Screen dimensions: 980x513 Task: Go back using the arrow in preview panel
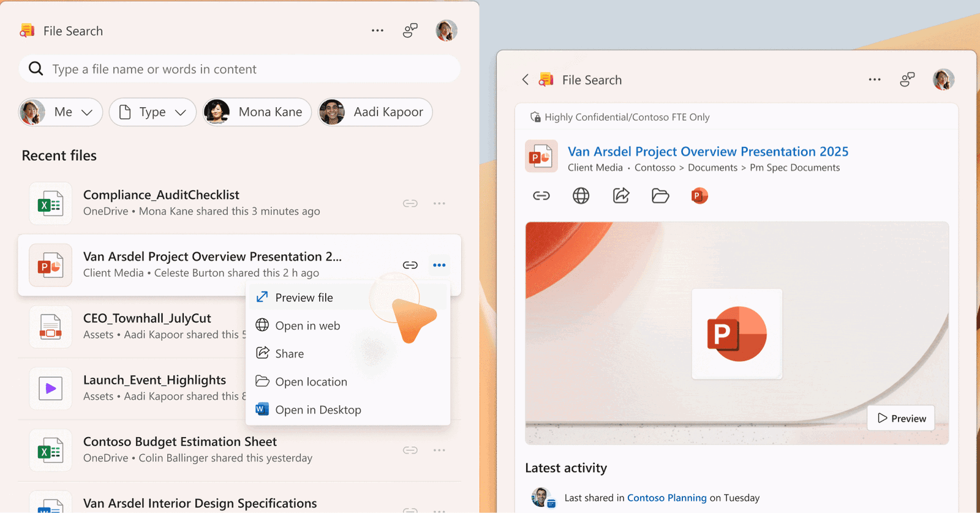click(x=525, y=80)
